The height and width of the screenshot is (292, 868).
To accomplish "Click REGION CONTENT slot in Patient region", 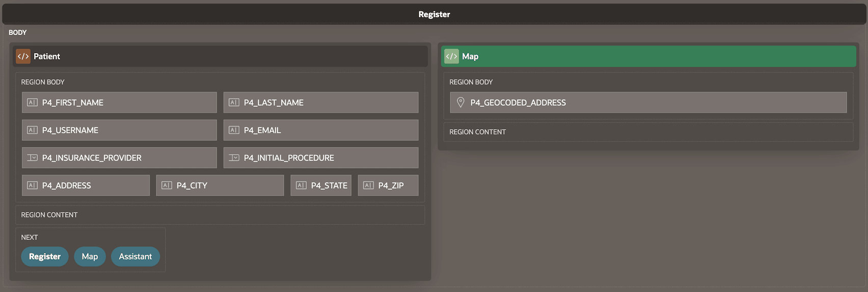I will tap(220, 215).
